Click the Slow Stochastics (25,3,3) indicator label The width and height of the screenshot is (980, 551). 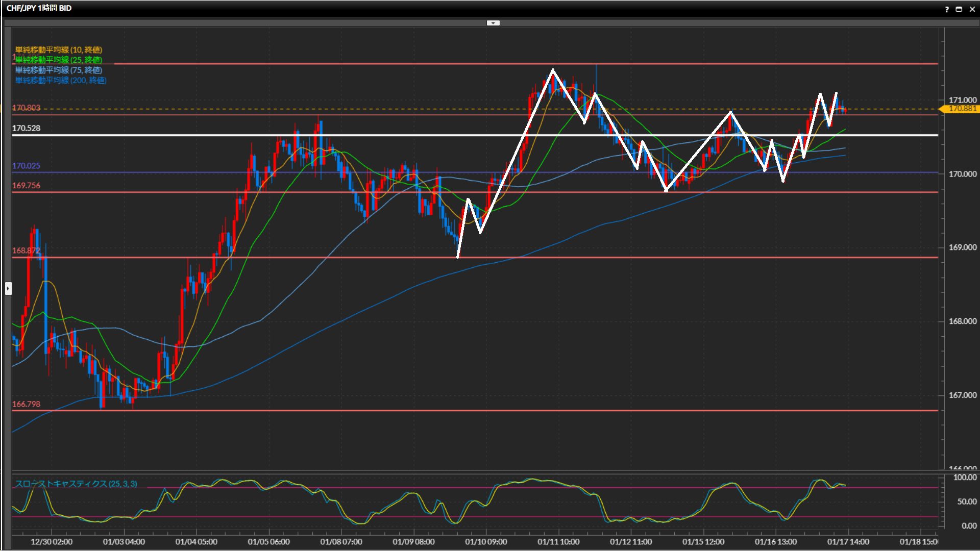pos(76,484)
